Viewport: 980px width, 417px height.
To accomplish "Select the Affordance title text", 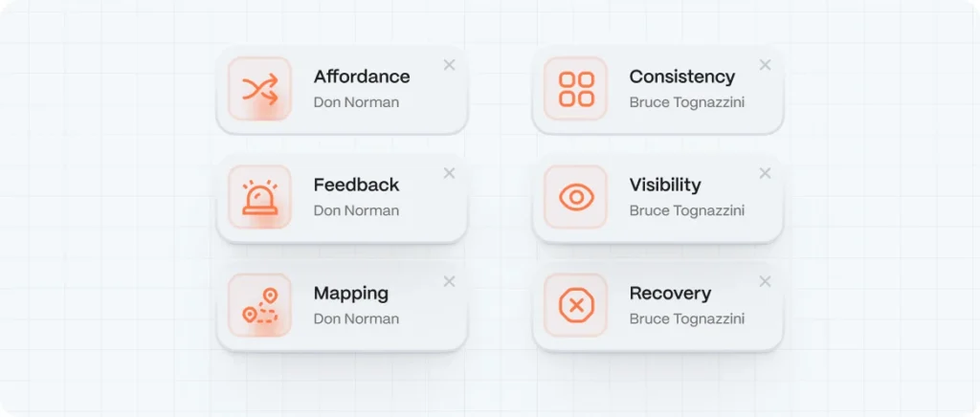I will (361, 77).
